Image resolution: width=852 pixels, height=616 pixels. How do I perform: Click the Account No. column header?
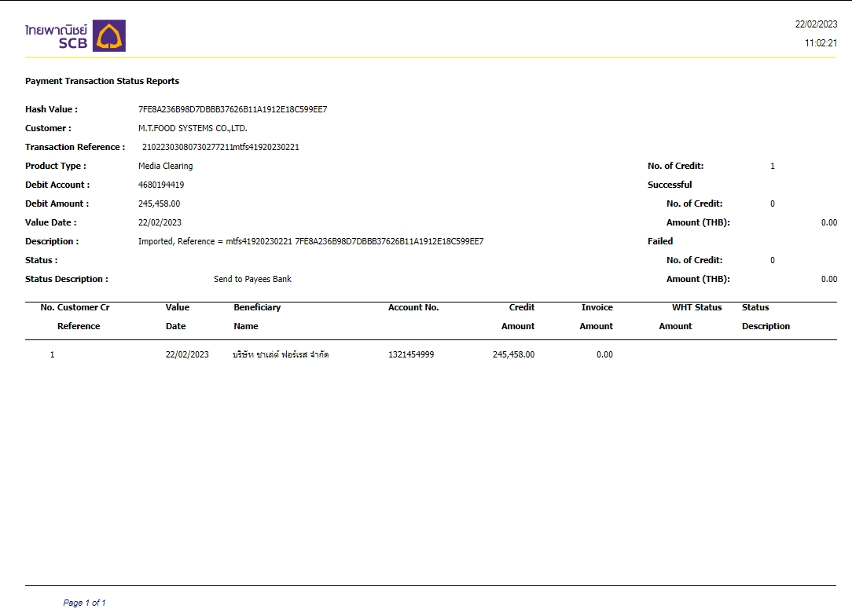tap(413, 307)
